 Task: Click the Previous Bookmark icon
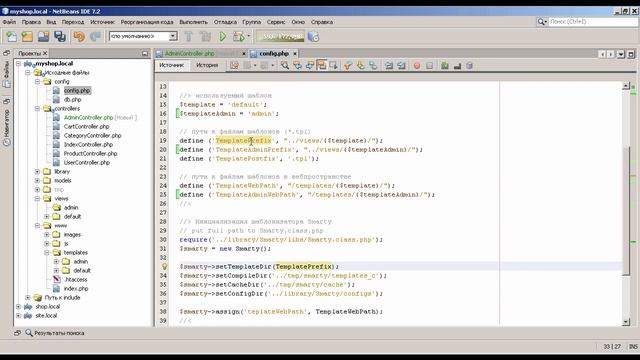coord(348,65)
